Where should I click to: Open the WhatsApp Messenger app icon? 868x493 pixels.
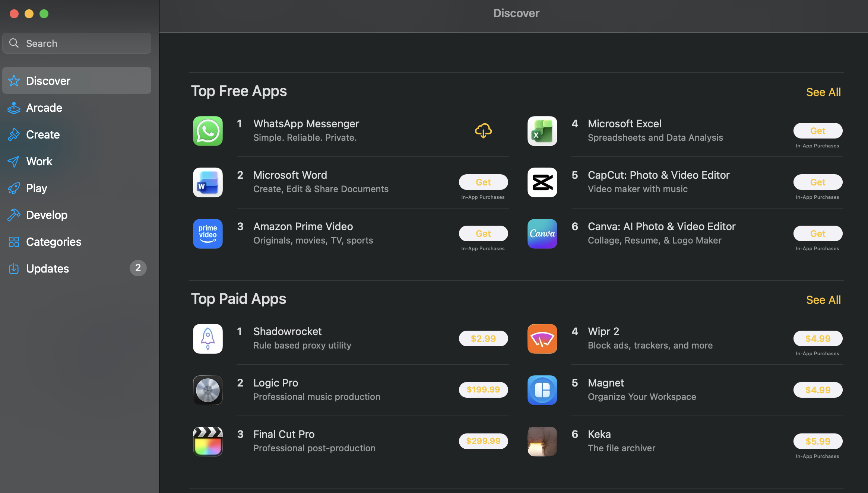point(208,131)
